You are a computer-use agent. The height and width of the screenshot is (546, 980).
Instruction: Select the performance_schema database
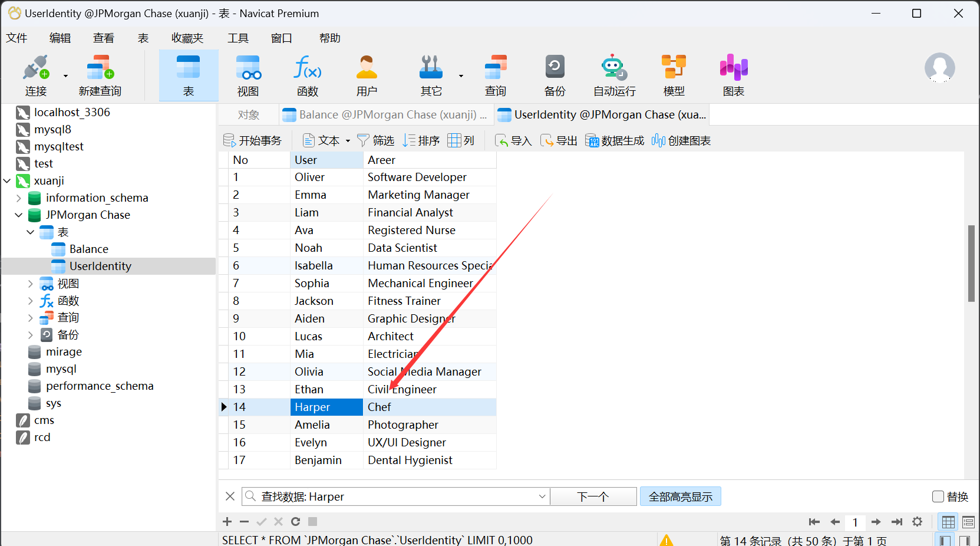[100, 386]
